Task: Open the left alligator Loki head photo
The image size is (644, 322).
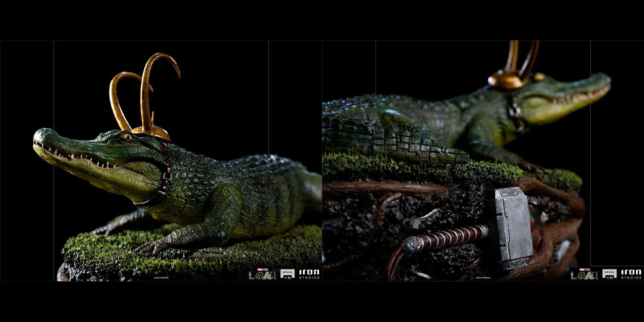Action: pyautogui.click(x=161, y=161)
